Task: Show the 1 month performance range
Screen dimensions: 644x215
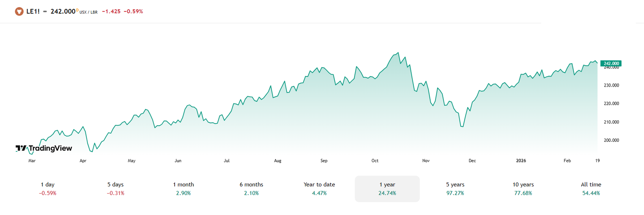Action: (x=184, y=189)
